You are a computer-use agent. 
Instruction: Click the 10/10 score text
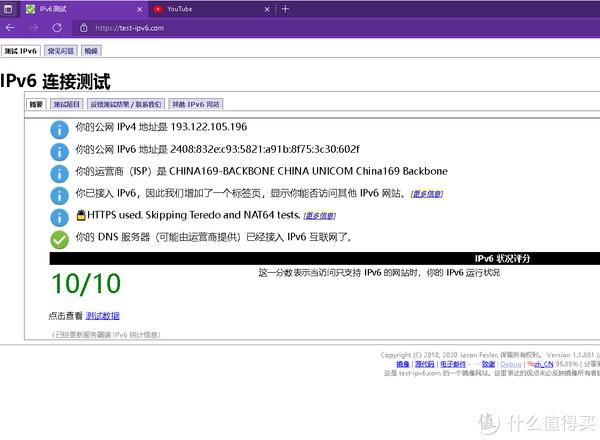(86, 284)
